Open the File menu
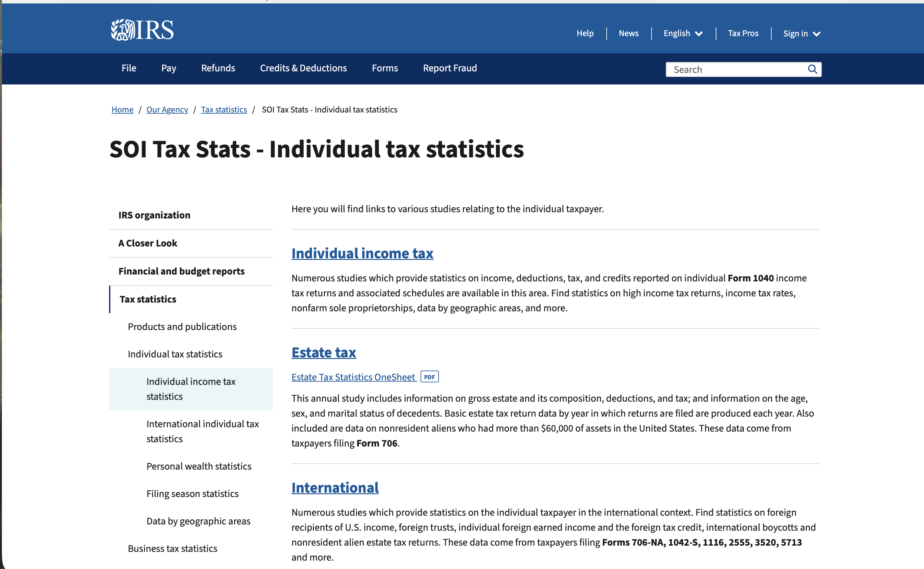 129,68
